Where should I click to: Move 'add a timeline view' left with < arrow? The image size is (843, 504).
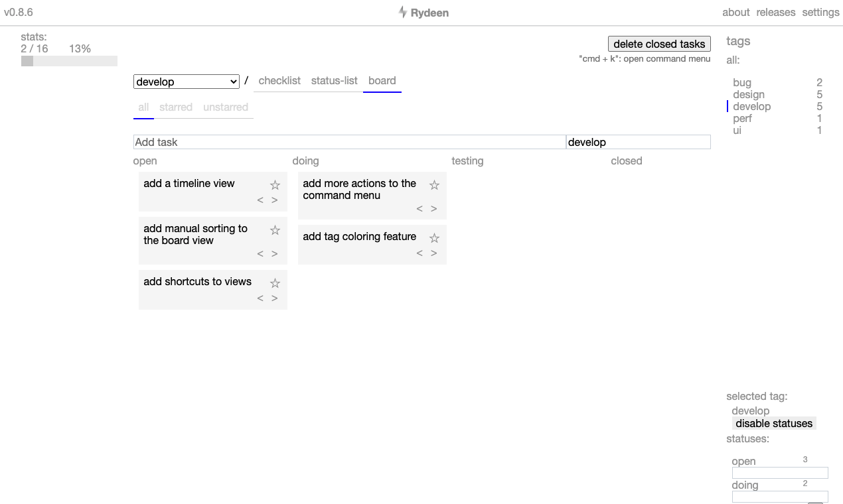[260, 200]
